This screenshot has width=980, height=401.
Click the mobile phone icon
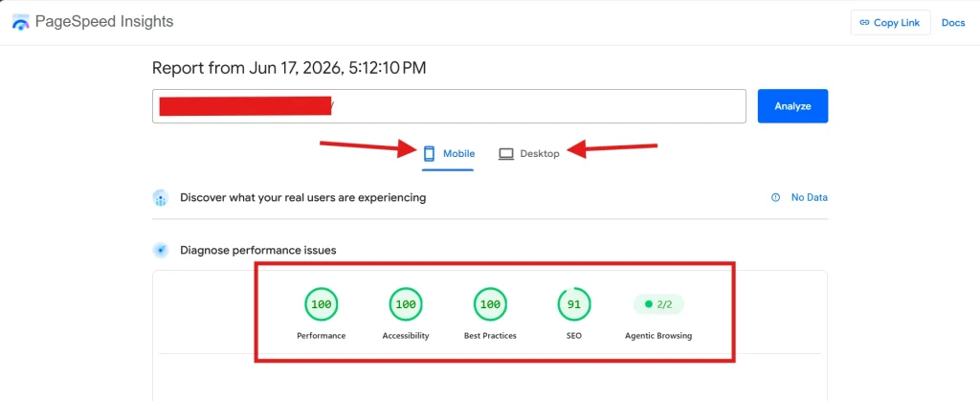click(x=429, y=154)
